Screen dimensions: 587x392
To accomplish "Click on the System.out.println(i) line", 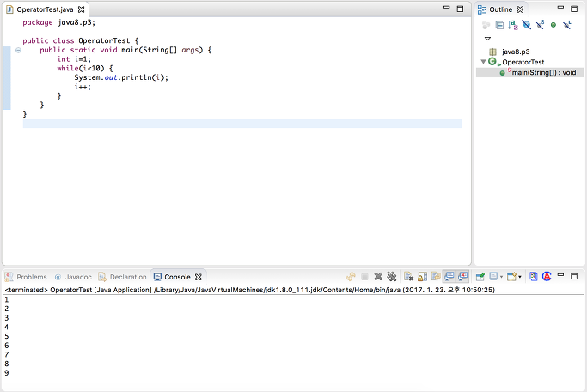I will pos(121,77).
